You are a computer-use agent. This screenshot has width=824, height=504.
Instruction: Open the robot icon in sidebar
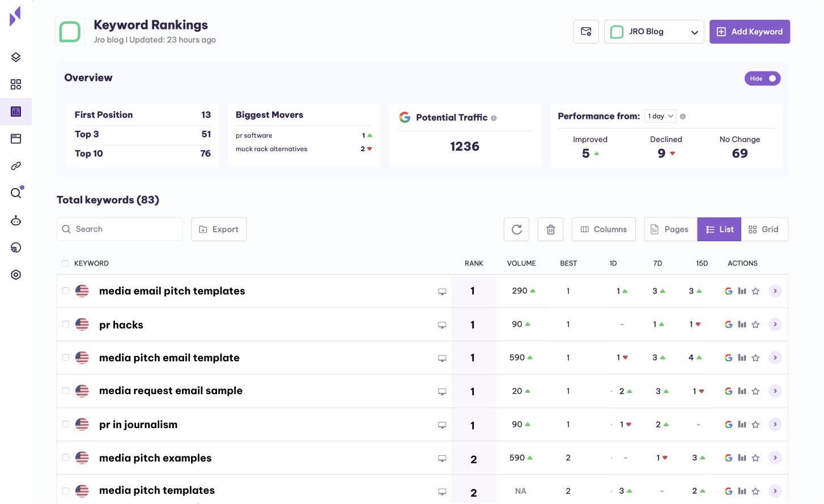pos(16,220)
